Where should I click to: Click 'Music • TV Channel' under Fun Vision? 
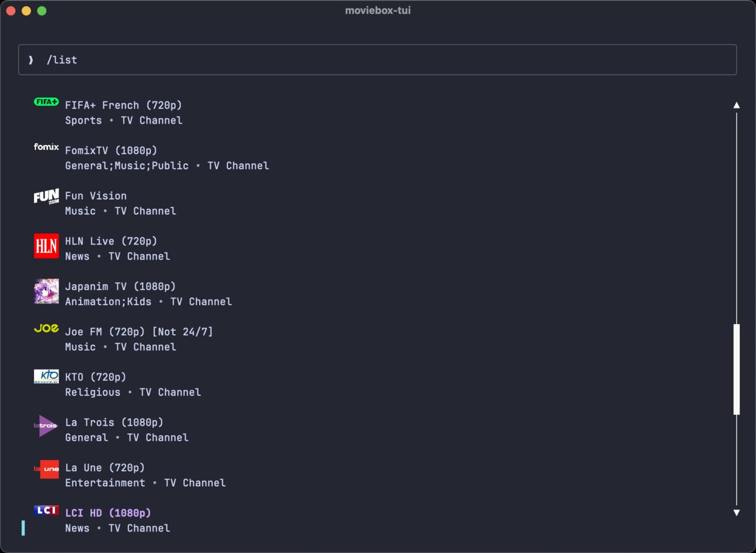point(120,211)
